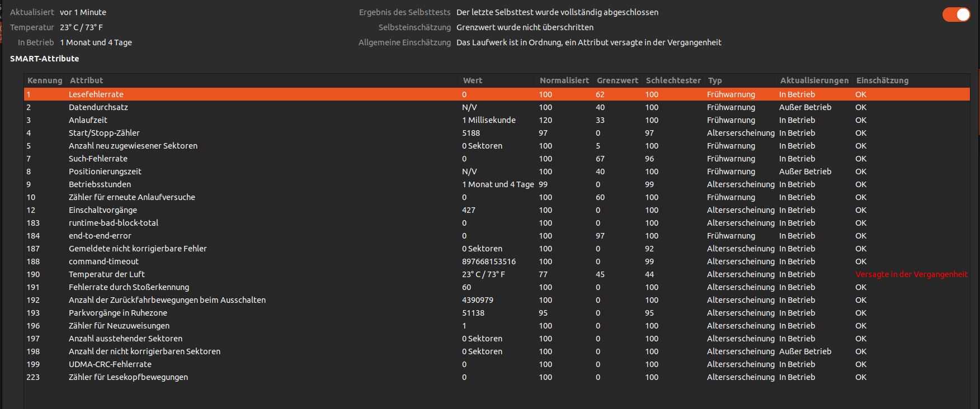Click the value 897668153516
Viewport: 980px width, 409px height.
[489, 261]
